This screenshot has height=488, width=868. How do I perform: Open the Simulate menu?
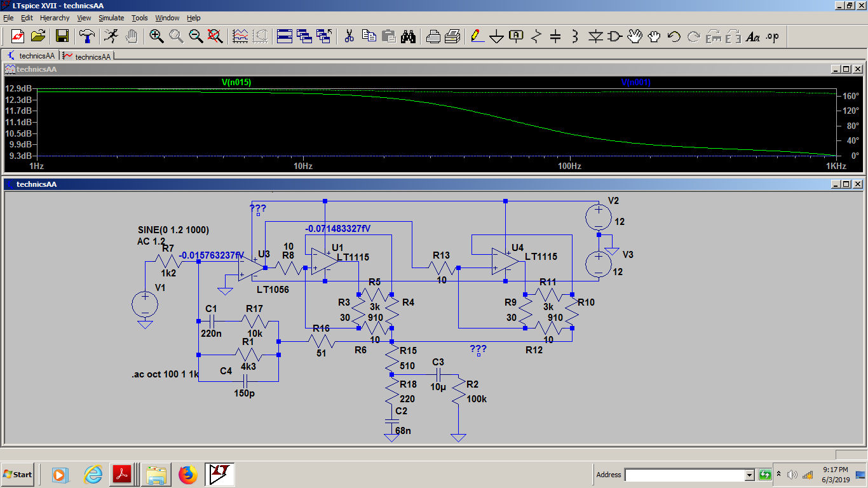click(111, 18)
